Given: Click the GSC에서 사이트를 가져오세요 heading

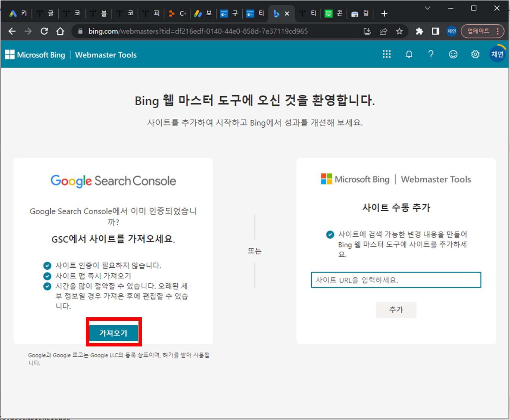Looking at the screenshot, I should click(113, 239).
